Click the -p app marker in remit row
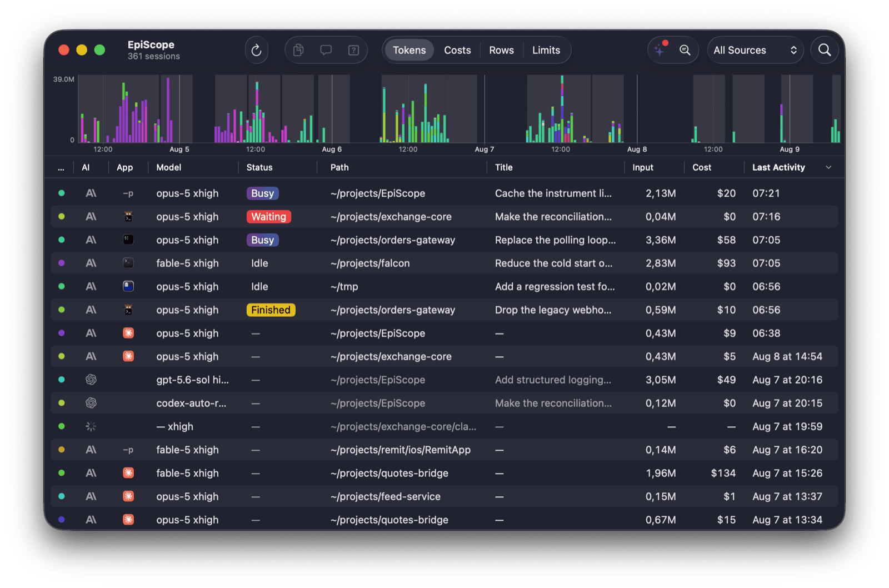889x588 pixels. [128, 450]
